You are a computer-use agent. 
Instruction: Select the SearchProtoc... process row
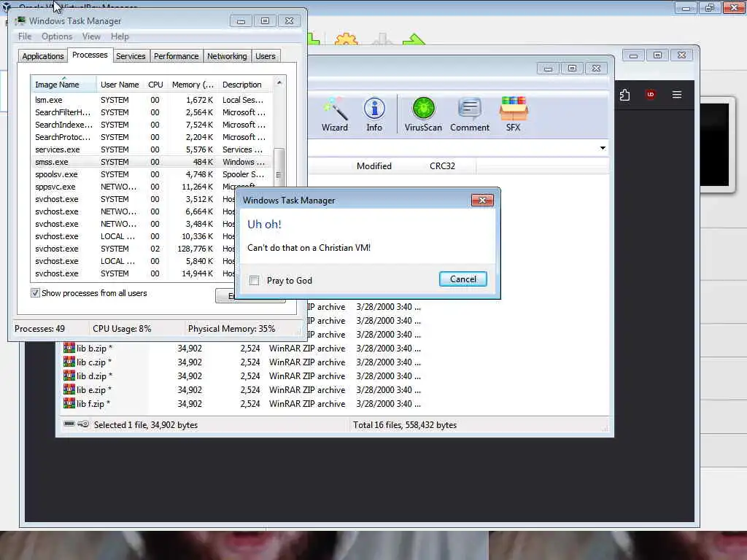pos(152,137)
